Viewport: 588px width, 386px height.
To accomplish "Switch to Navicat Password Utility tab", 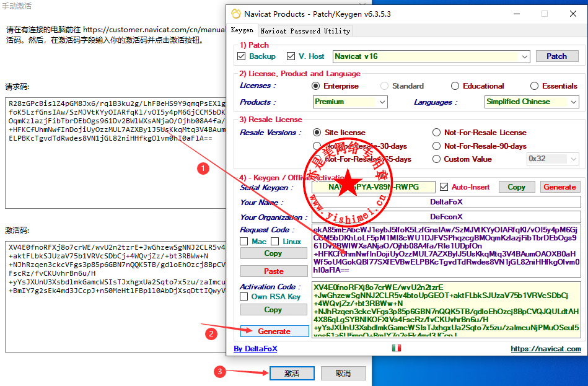I will (x=305, y=31).
